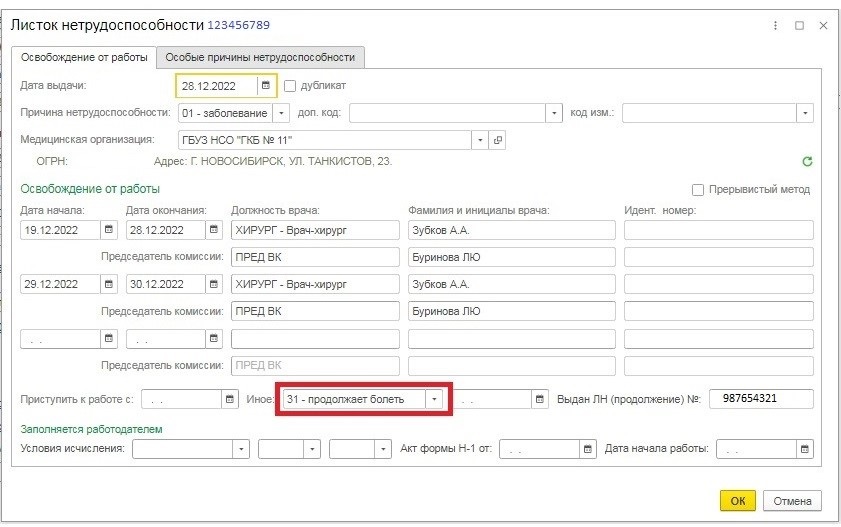Open calendar next to Иное date field

click(540, 399)
